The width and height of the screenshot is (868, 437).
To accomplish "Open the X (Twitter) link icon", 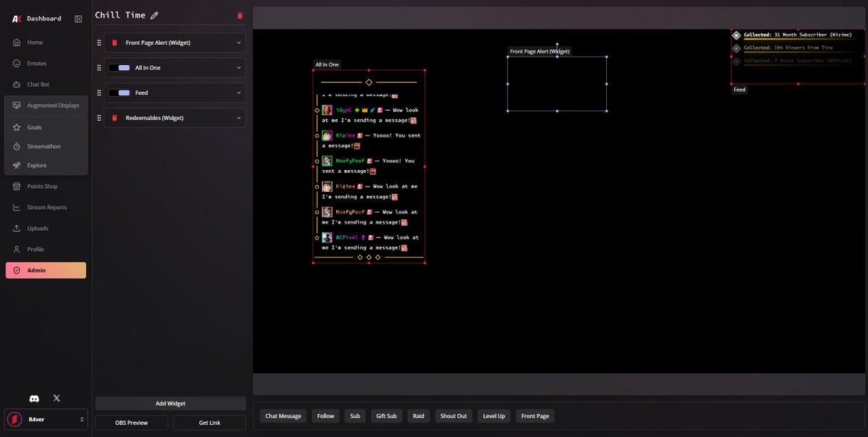I will (x=57, y=399).
